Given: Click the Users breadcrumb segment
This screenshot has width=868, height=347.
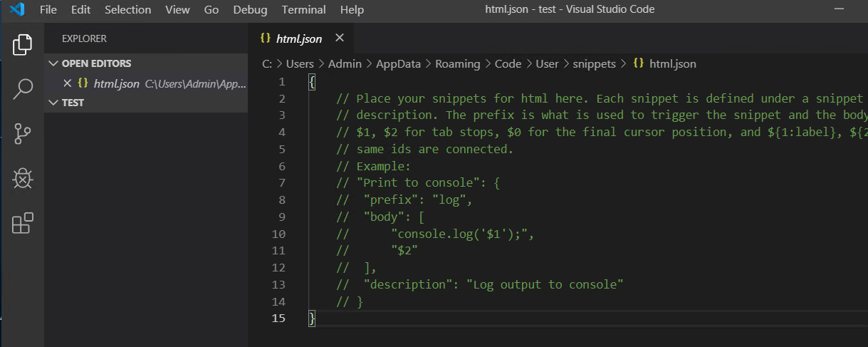Looking at the screenshot, I should tap(300, 63).
